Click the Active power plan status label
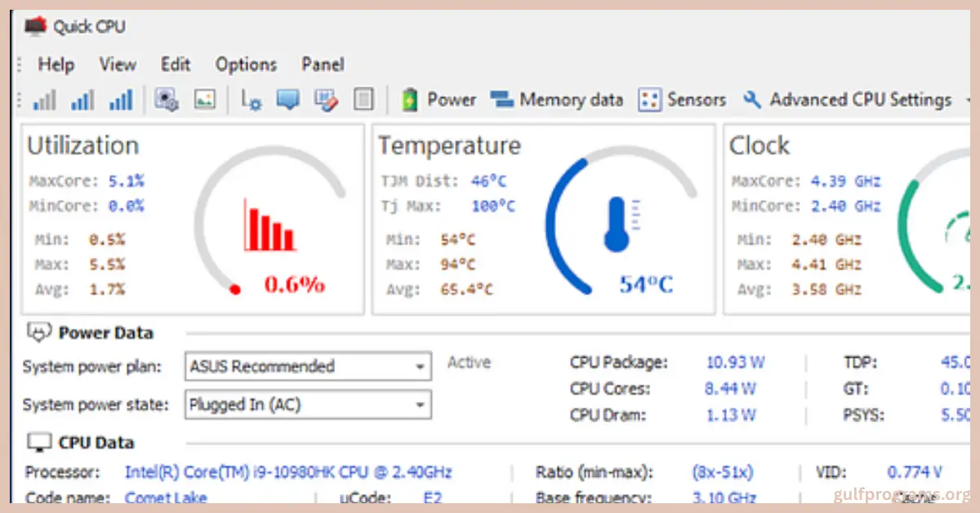The width and height of the screenshot is (980, 513). [x=469, y=362]
